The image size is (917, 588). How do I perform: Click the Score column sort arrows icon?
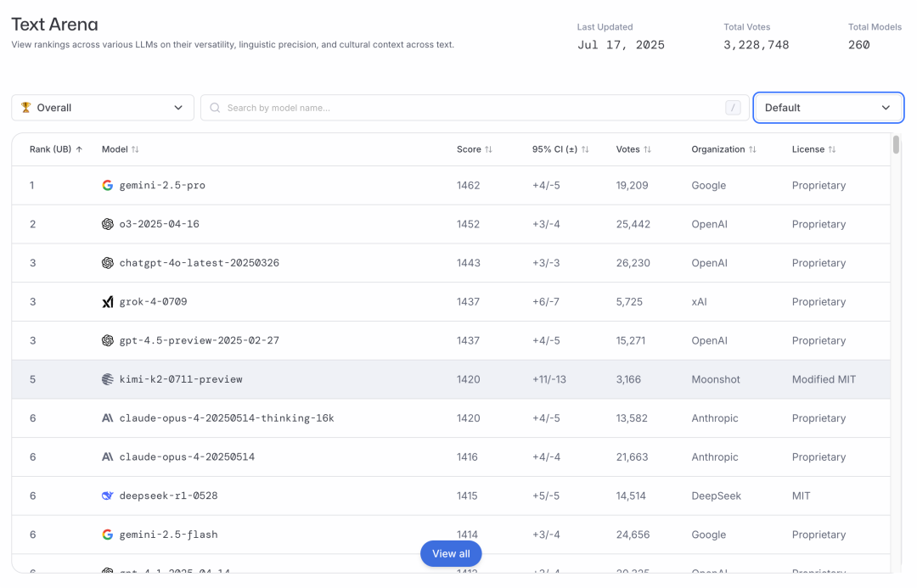[x=488, y=149]
